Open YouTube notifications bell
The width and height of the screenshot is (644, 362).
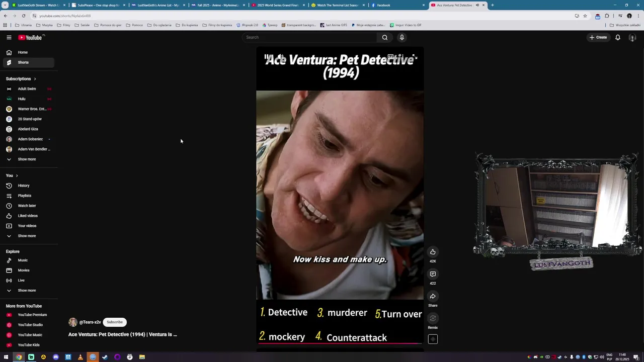(618, 37)
